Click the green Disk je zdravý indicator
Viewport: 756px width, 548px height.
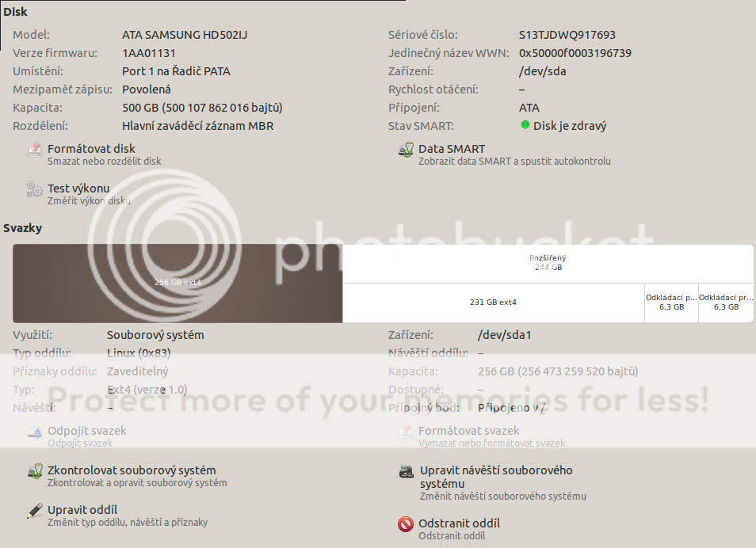coord(525,125)
